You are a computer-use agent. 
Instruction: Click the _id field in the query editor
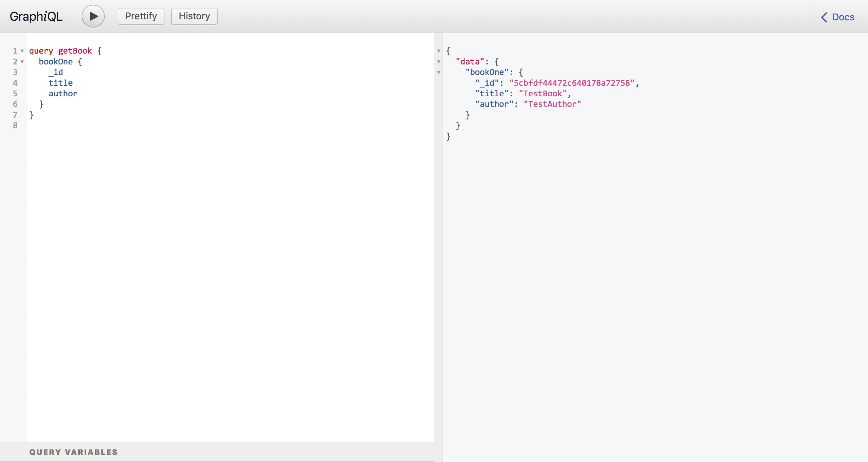pyautogui.click(x=56, y=72)
